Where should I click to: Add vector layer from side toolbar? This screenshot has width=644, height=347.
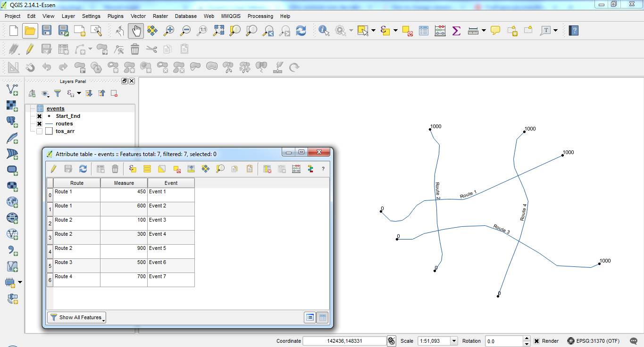tap(12, 89)
